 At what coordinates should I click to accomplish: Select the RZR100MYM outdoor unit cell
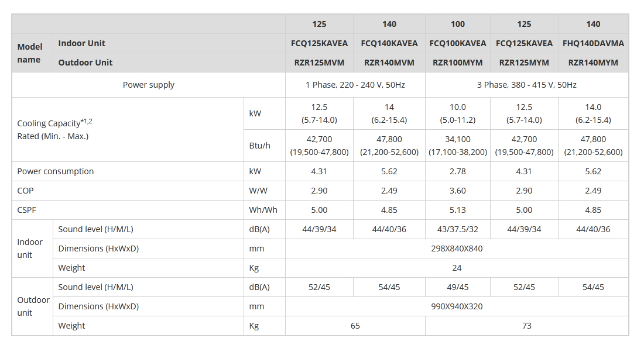[x=458, y=63]
